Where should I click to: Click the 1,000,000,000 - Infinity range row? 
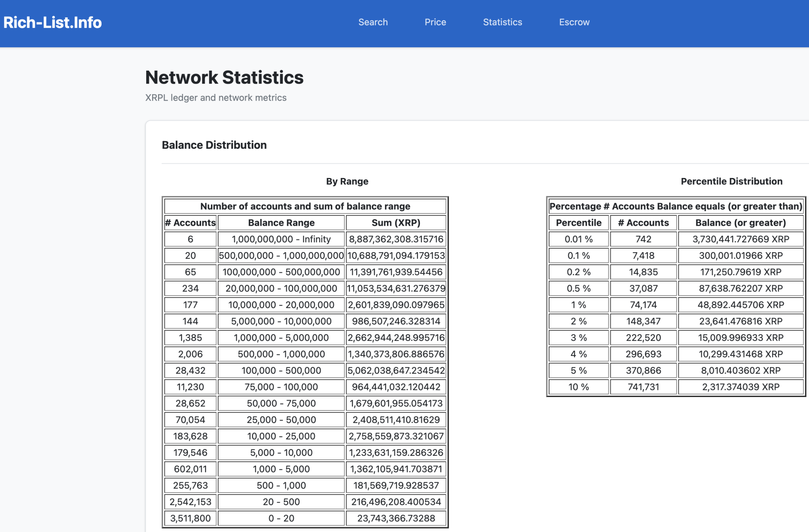click(281, 239)
